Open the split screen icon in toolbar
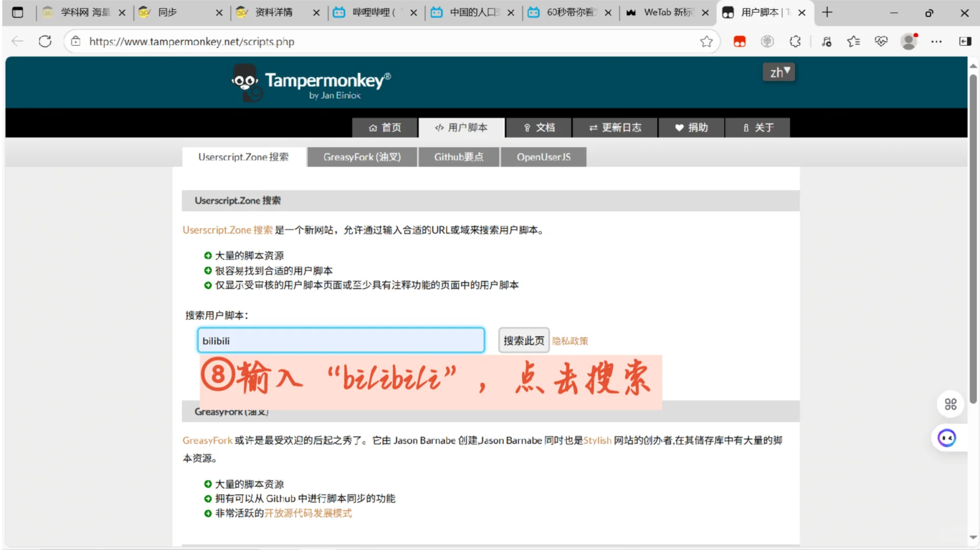The width and height of the screenshot is (980, 550). 965,41
